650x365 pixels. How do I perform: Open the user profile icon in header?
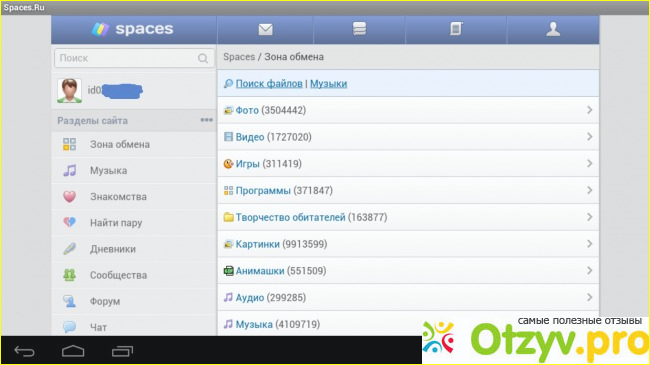tap(553, 29)
